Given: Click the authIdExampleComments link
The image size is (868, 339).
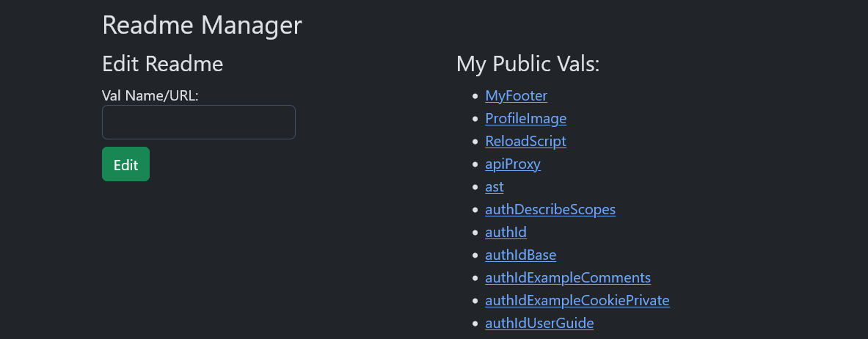Looking at the screenshot, I should tap(567, 277).
